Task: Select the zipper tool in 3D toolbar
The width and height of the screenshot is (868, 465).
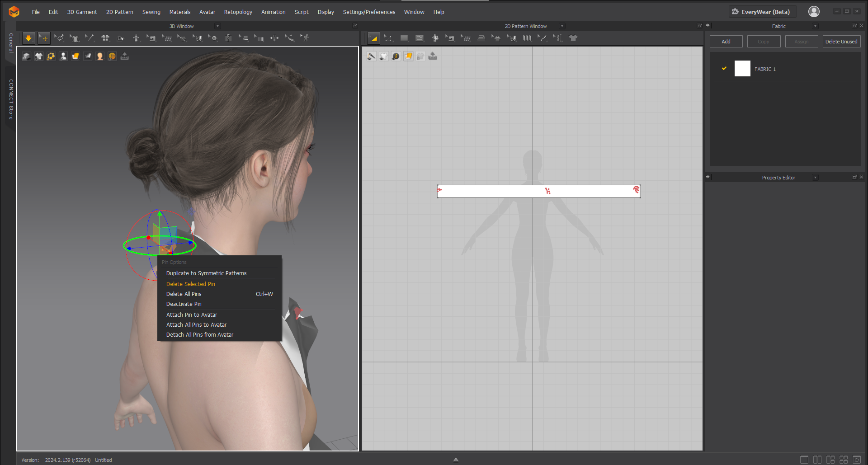Action: [x=228, y=38]
